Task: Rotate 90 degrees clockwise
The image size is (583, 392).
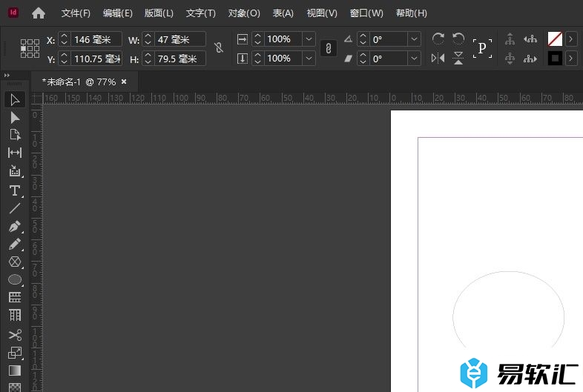Action: pos(438,39)
